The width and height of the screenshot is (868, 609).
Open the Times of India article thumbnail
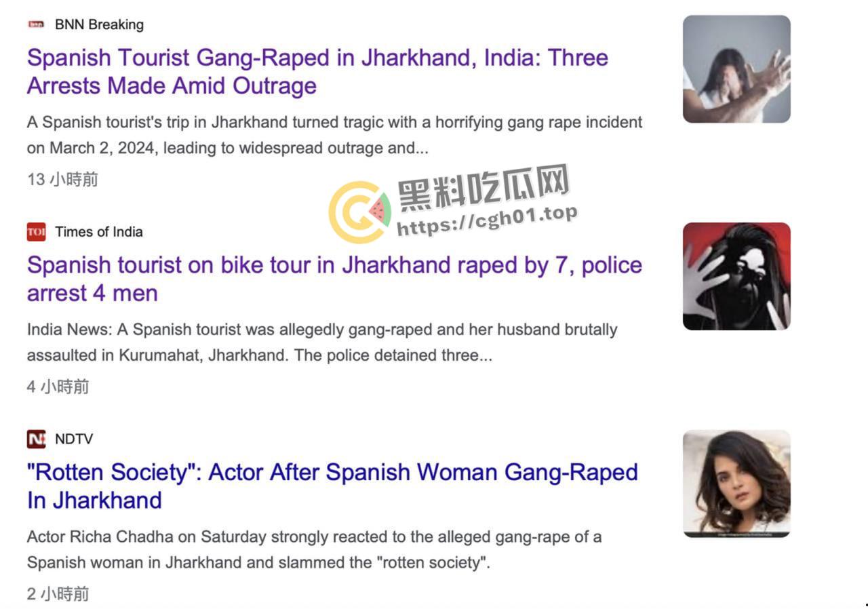coord(736,276)
